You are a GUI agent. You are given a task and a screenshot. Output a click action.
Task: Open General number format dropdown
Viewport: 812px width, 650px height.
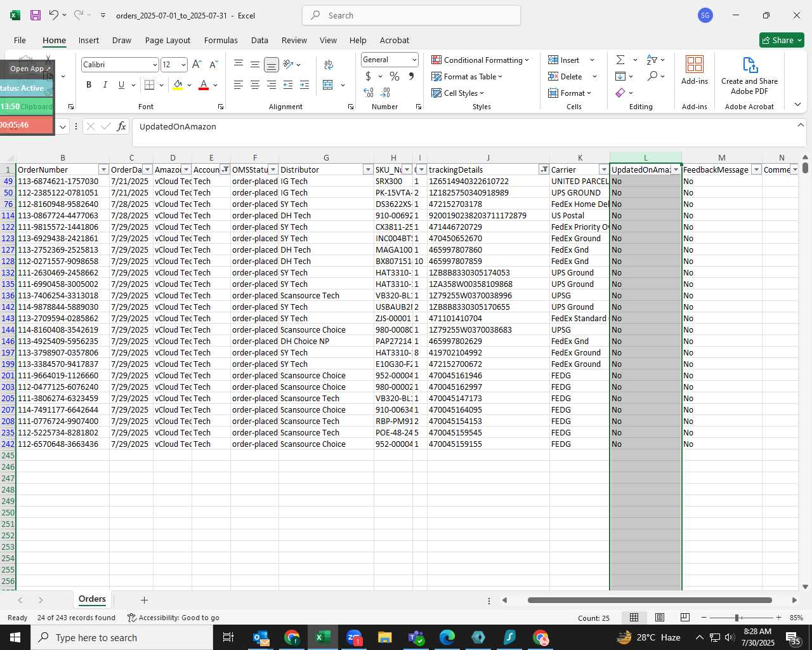coord(414,60)
